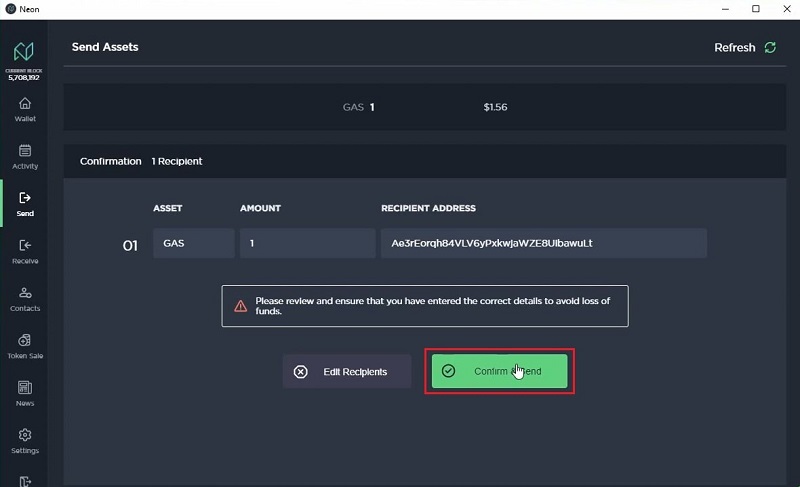Viewport: 800px width, 487px height.
Task: Click the GAS asset field
Action: tap(193, 243)
